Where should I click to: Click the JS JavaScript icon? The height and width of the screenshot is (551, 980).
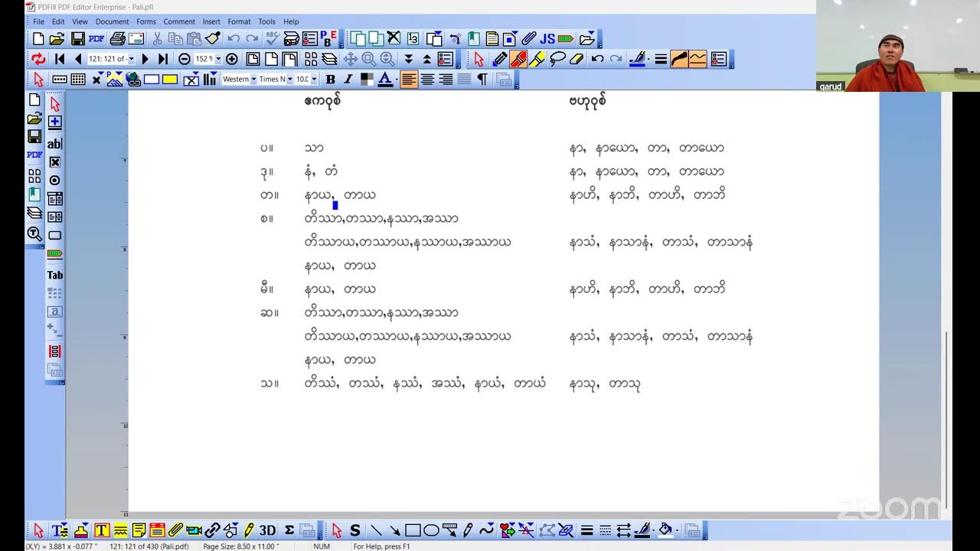click(547, 38)
